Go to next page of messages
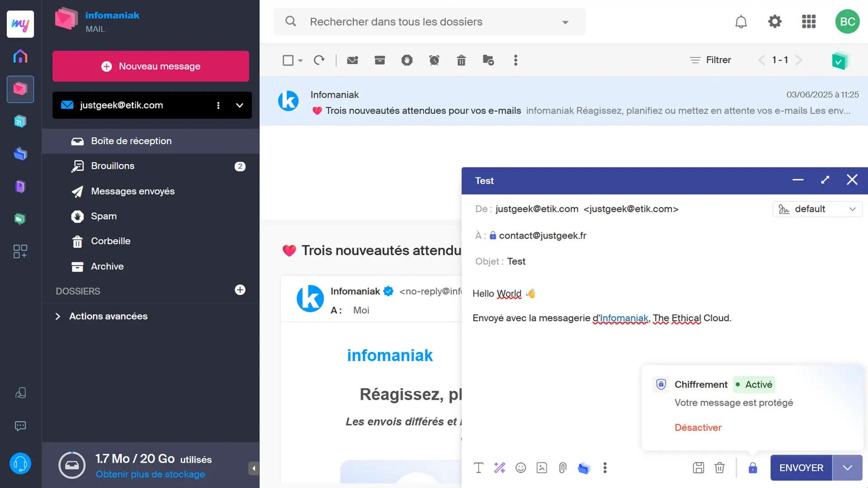Viewport: 868px width, 488px height. 799,60
